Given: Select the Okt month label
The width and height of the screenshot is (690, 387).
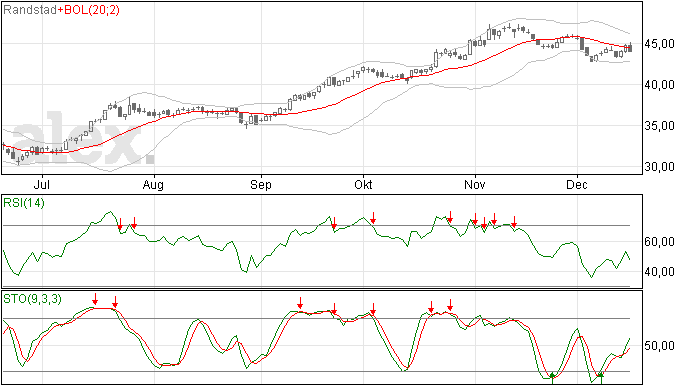Looking at the screenshot, I should click(363, 184).
